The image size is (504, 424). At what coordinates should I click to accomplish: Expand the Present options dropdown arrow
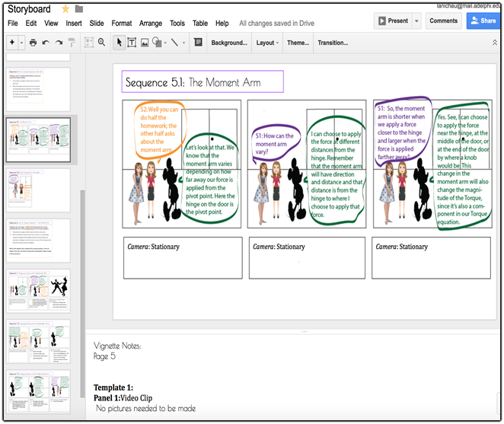[x=416, y=21]
